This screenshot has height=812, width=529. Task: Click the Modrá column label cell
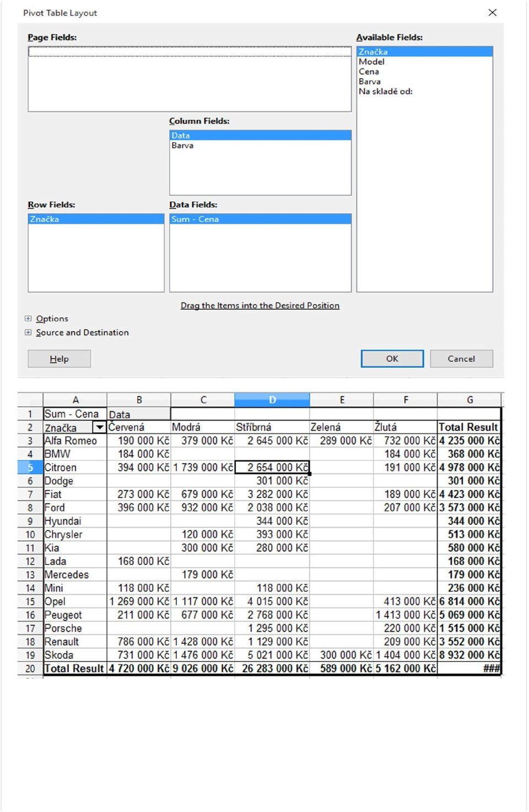pos(203,427)
